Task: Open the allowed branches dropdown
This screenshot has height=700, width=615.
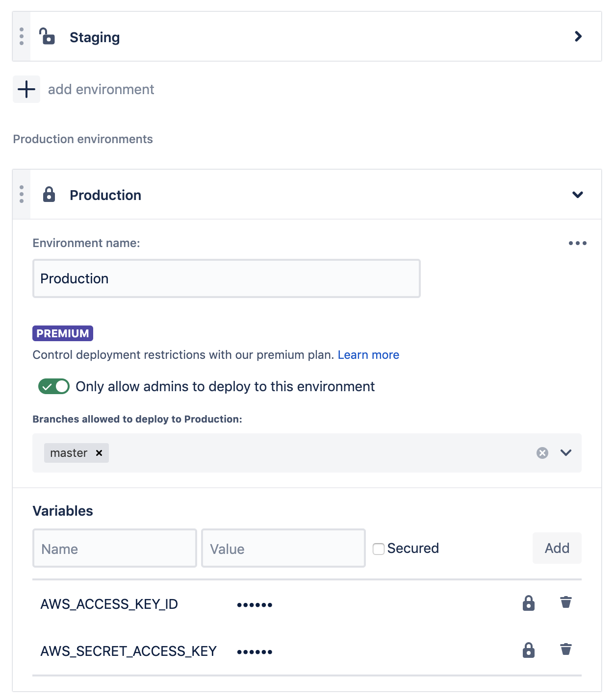Action: 566,453
